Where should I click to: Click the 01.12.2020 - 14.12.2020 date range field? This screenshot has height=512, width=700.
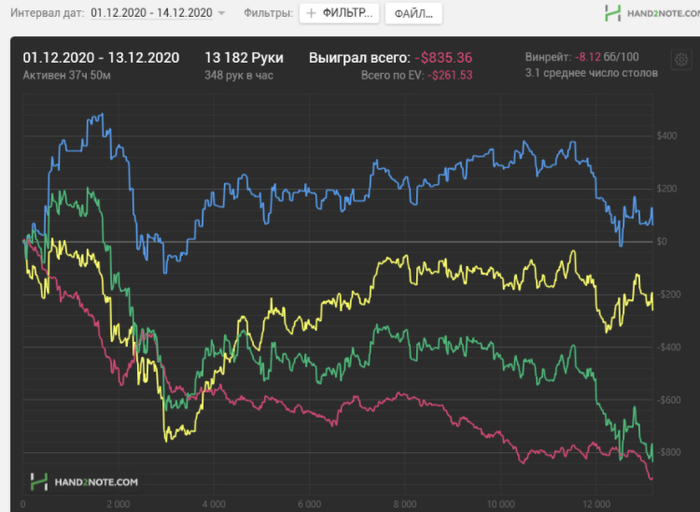[150, 13]
